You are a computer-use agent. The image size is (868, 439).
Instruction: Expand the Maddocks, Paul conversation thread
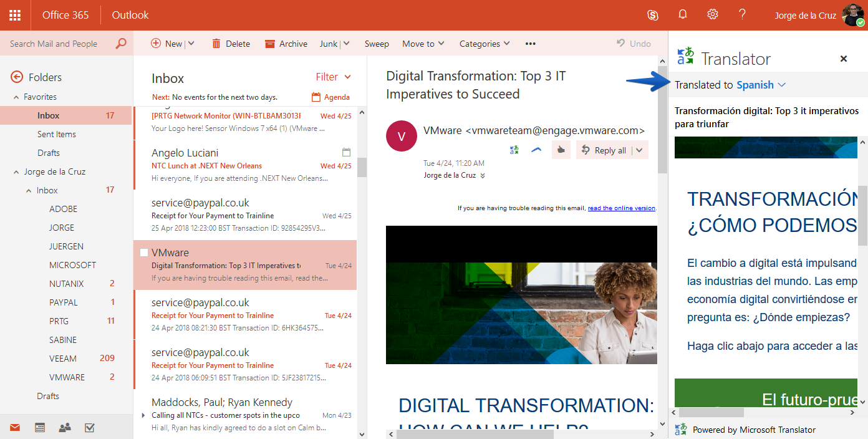click(143, 415)
